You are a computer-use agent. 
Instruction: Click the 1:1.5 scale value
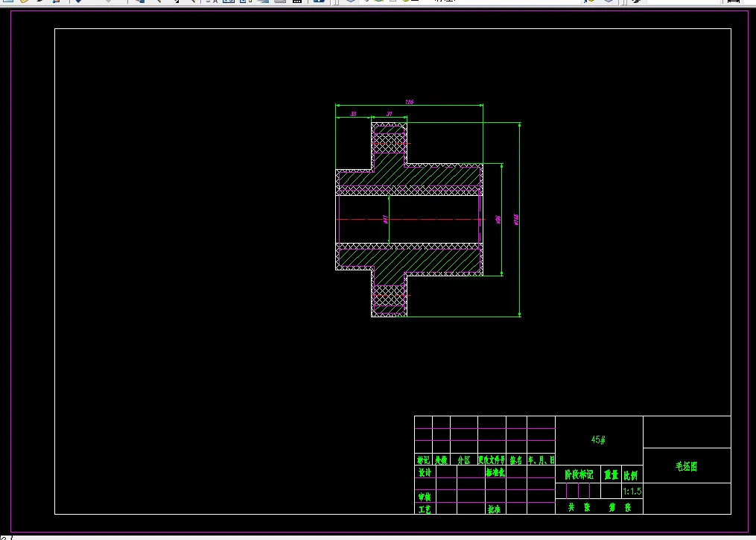(x=632, y=492)
